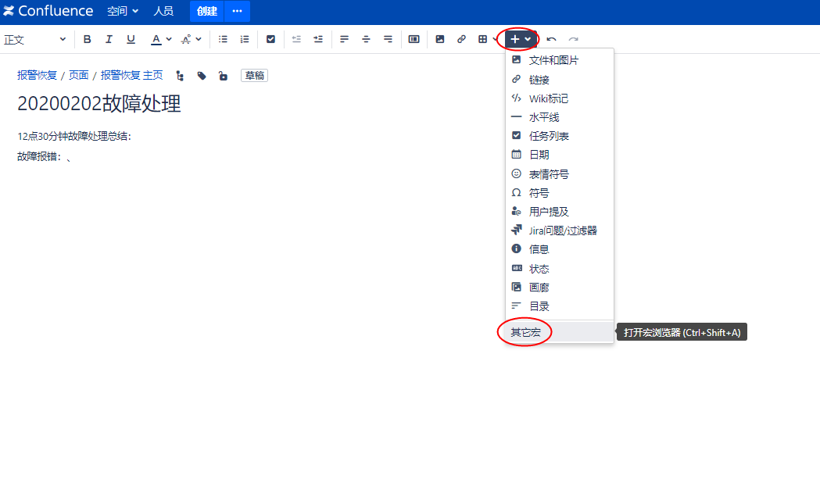820x504 pixels.
Task: Open the 正文 paragraph style dropdown
Action: coord(34,39)
